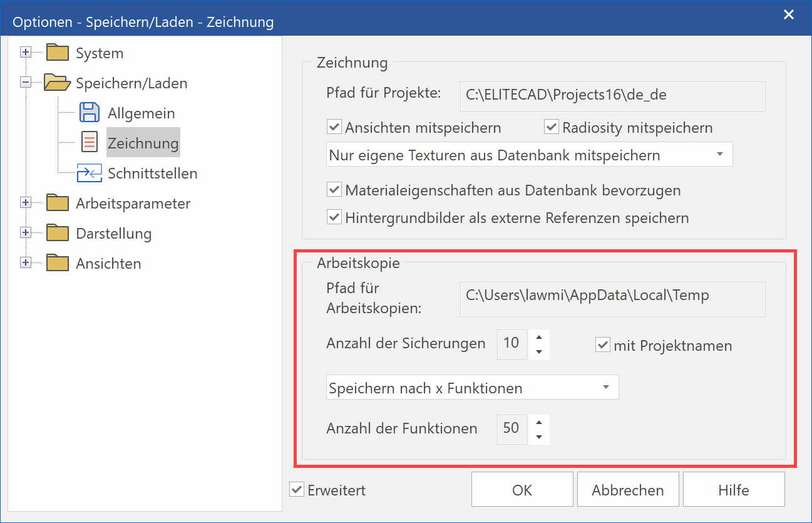This screenshot has width=812, height=523.
Task: Increase Anzahl der Sicherungen value
Action: point(538,338)
